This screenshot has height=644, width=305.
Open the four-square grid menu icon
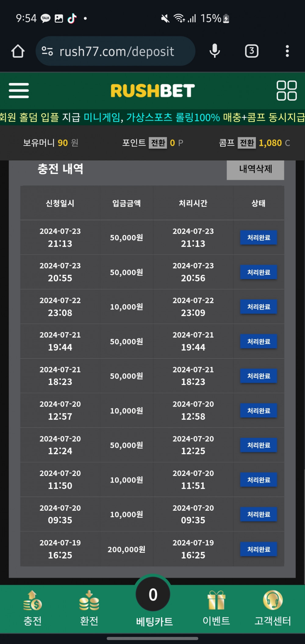click(286, 91)
